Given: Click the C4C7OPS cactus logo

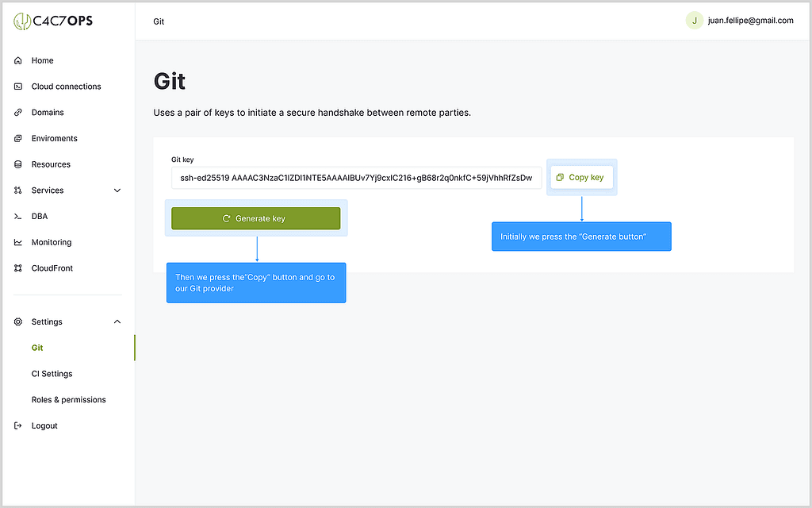Looking at the screenshot, I should pyautogui.click(x=53, y=21).
